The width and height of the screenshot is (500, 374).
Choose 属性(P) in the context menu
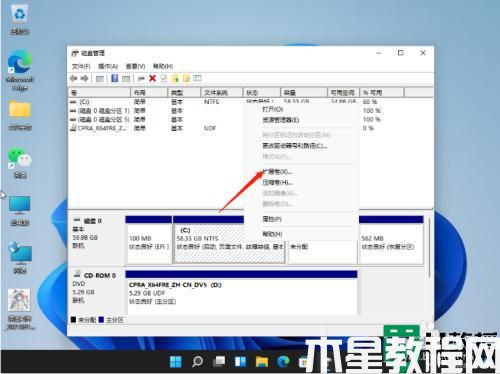point(272,219)
